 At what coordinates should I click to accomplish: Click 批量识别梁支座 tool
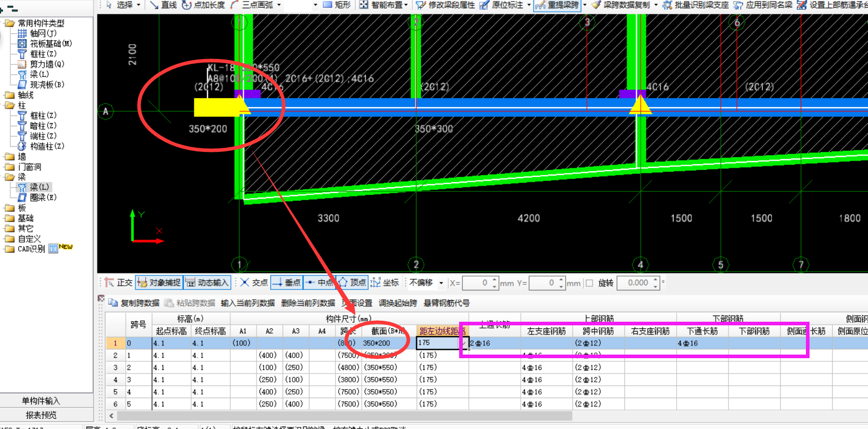[696, 5]
